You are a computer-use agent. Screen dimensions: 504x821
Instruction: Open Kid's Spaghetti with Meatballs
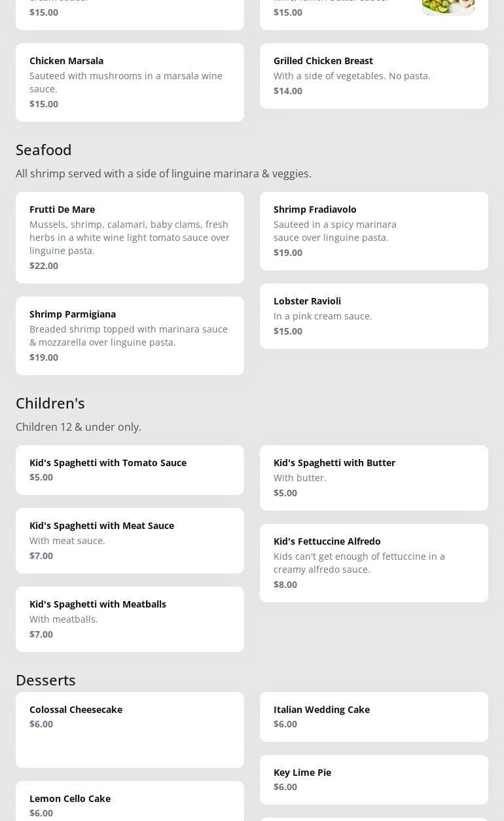[130, 619]
